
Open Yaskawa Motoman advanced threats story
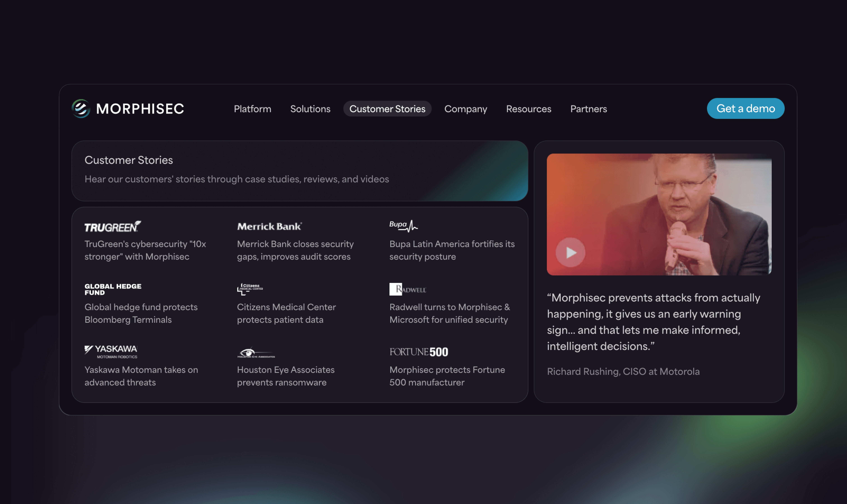point(141,376)
